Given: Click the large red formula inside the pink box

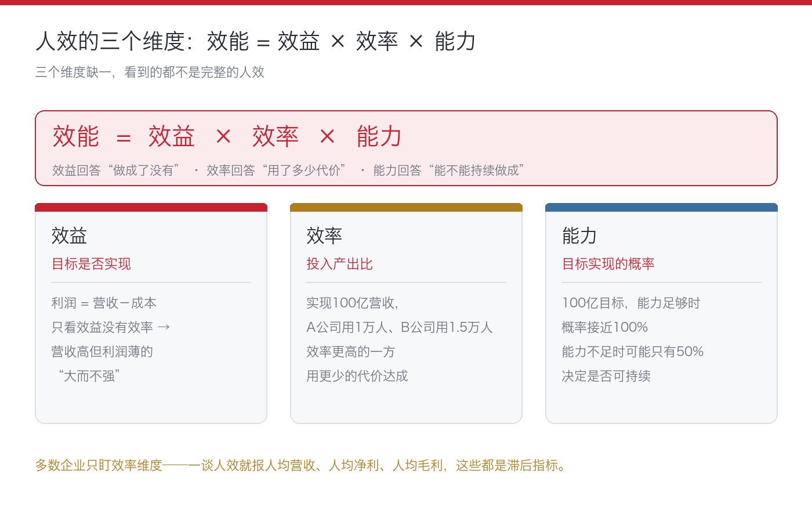Looking at the screenshot, I should (x=227, y=137).
